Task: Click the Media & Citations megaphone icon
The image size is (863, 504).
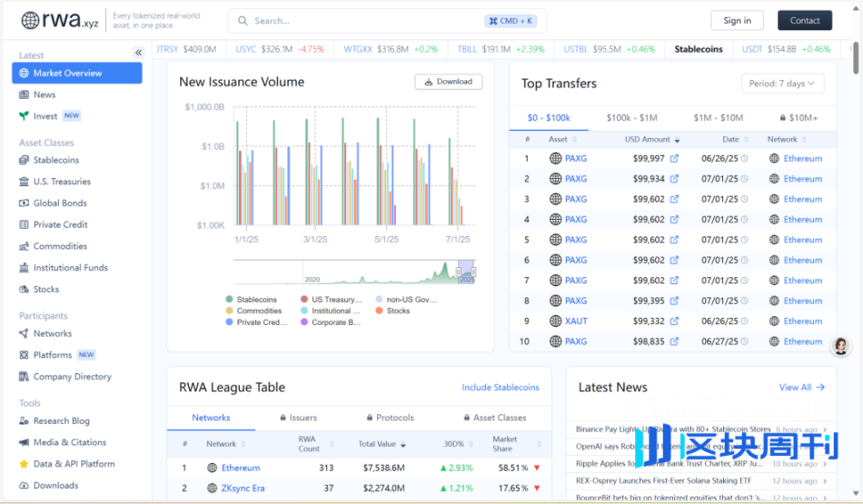Action: [24, 442]
